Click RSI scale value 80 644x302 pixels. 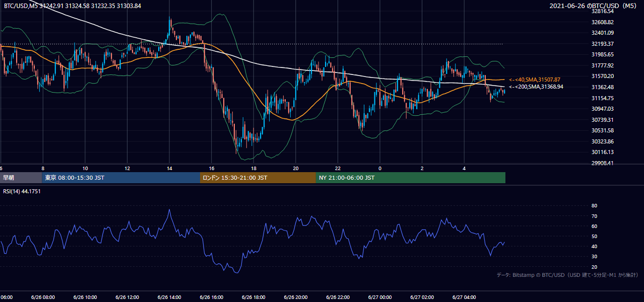coord(594,206)
